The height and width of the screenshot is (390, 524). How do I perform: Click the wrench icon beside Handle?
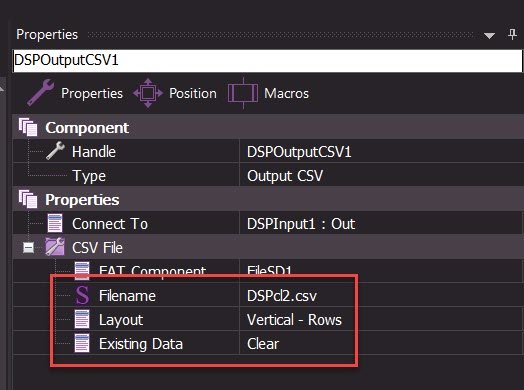[x=55, y=151]
